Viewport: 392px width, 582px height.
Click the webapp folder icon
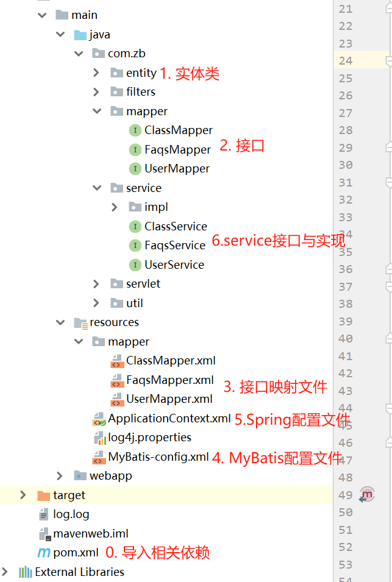(80, 475)
